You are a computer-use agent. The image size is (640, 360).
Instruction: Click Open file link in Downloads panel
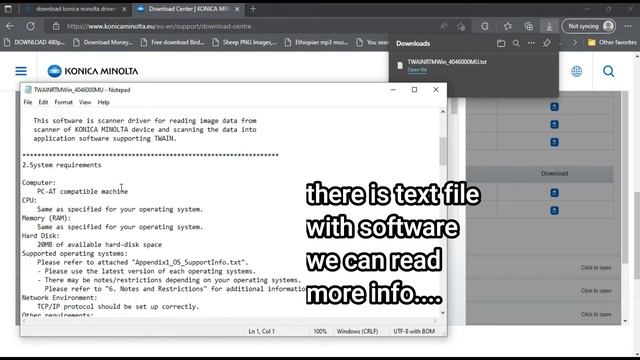(417, 70)
